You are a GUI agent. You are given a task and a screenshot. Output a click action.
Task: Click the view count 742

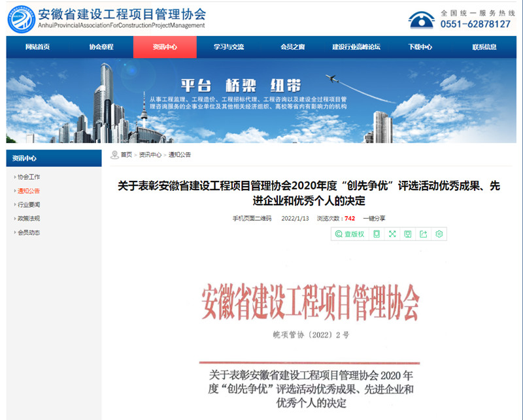[350, 219]
